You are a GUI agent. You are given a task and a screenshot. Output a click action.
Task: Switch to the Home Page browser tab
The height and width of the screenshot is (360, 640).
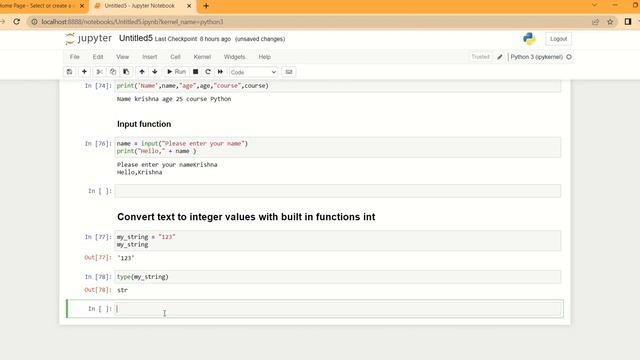click(37, 6)
